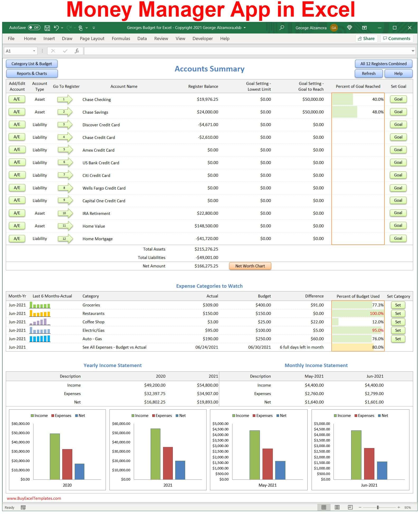Click the zoom slider handle
420x514 pixels.
[x=378, y=507]
